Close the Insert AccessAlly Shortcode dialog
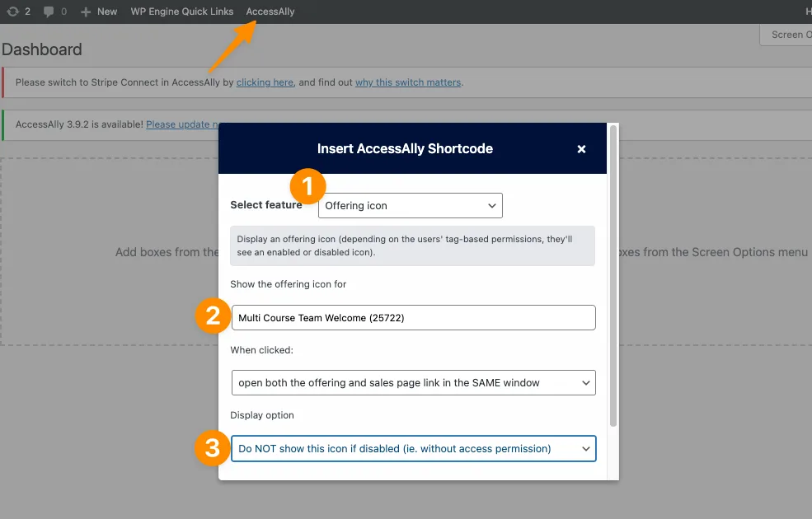 click(581, 149)
